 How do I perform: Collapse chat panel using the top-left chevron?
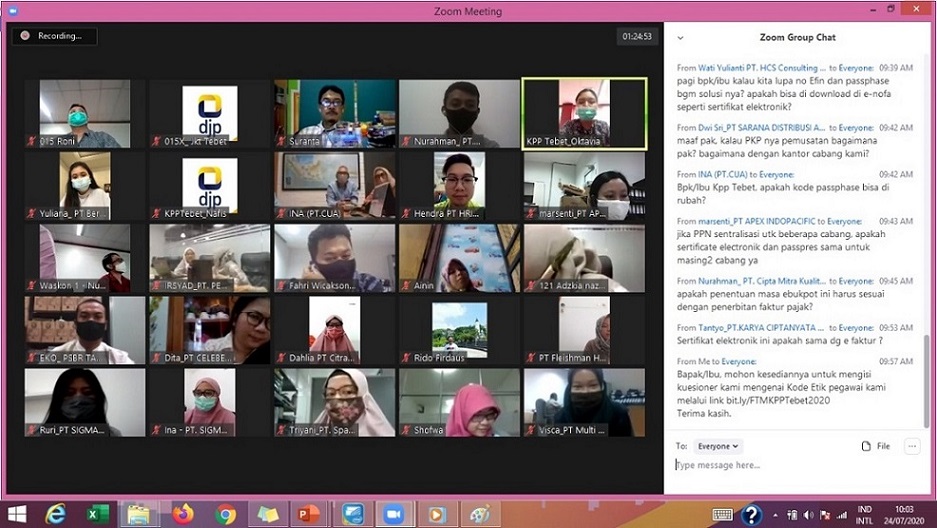click(680, 38)
